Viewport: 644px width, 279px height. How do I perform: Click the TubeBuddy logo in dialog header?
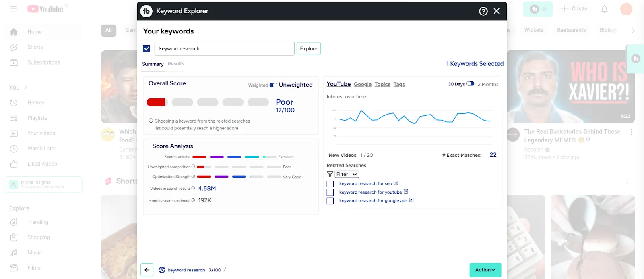pyautogui.click(x=146, y=11)
